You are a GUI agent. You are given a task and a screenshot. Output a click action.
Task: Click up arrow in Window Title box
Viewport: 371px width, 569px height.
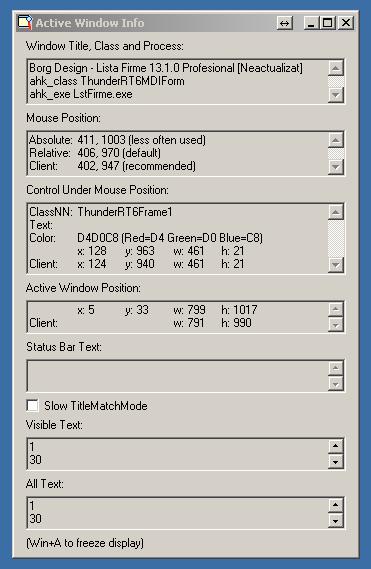pos(336,68)
